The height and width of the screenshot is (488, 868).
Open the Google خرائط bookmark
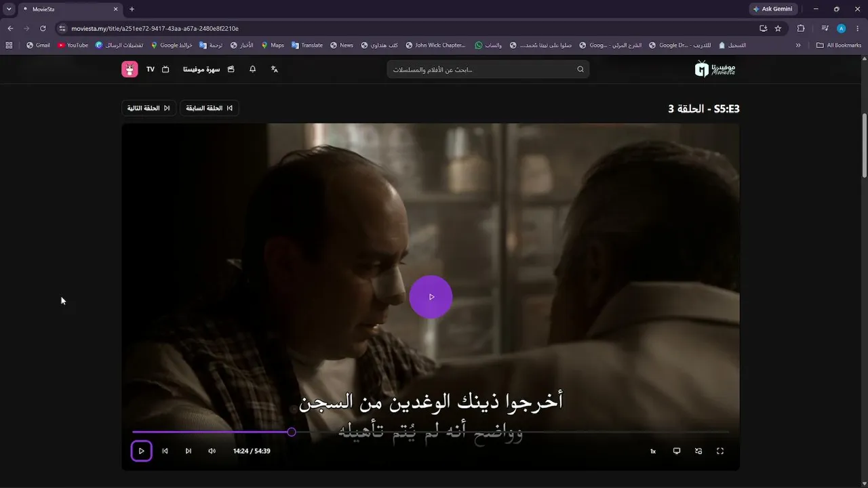[x=172, y=45]
